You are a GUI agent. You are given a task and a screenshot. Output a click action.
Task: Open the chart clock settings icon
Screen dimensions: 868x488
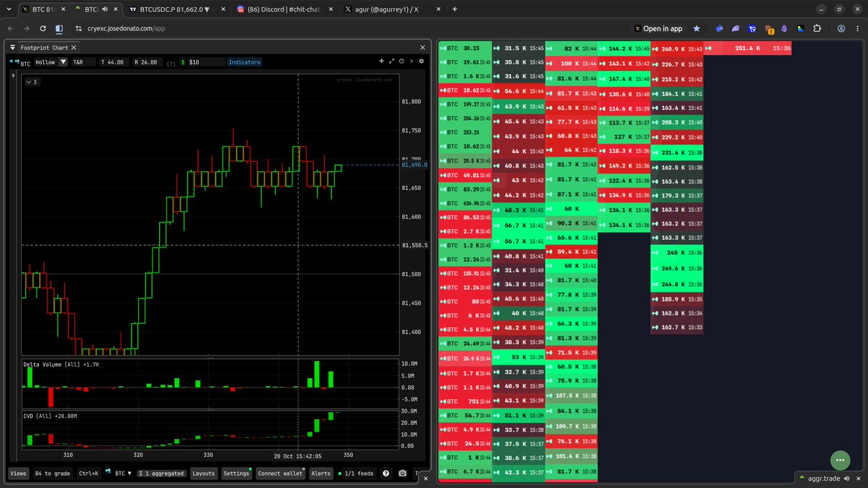click(401, 61)
